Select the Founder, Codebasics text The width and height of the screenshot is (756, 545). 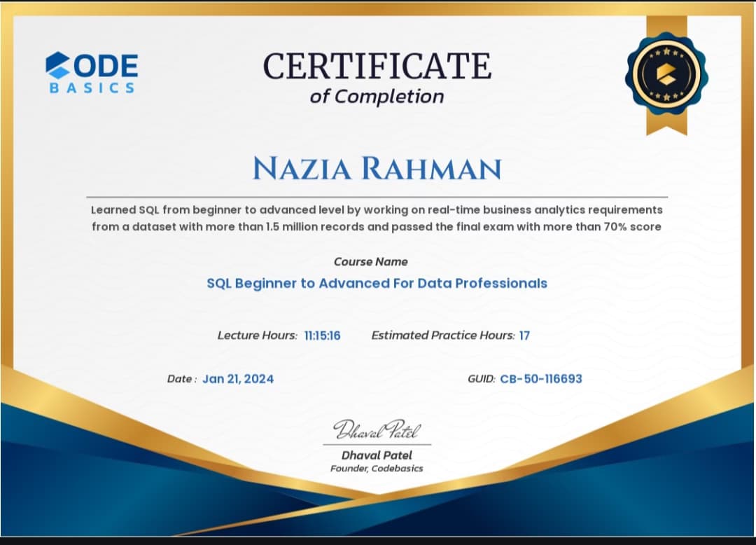(376, 469)
